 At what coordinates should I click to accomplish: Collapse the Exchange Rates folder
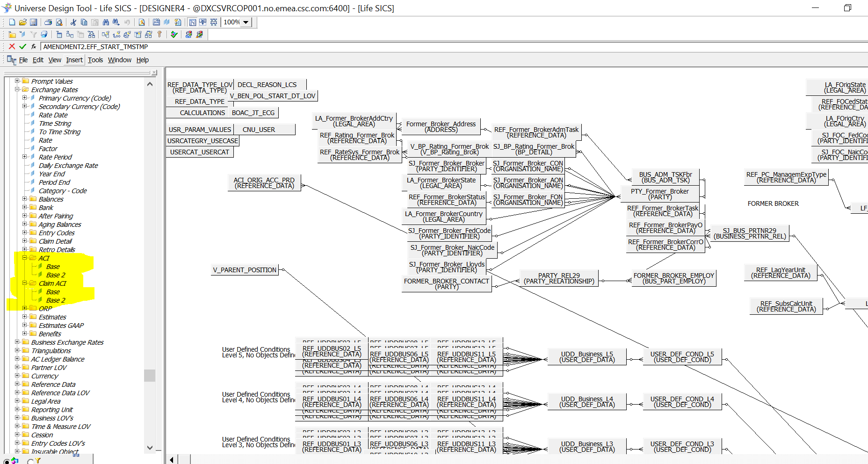coord(17,89)
